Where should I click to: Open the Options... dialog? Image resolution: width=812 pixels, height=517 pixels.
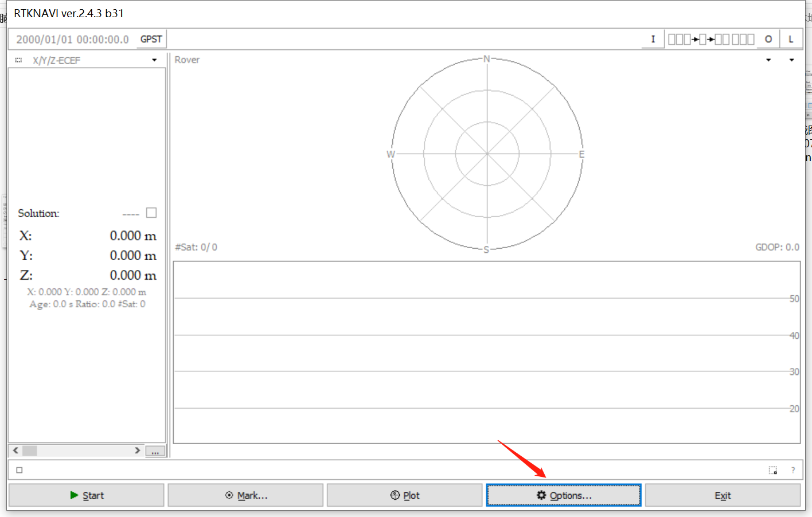(564, 495)
